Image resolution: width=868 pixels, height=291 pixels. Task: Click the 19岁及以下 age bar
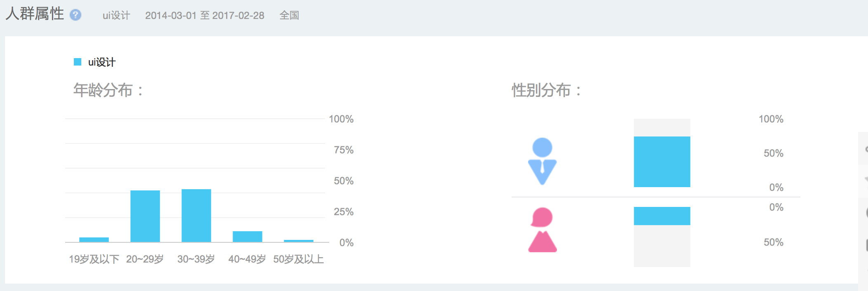[x=94, y=239]
